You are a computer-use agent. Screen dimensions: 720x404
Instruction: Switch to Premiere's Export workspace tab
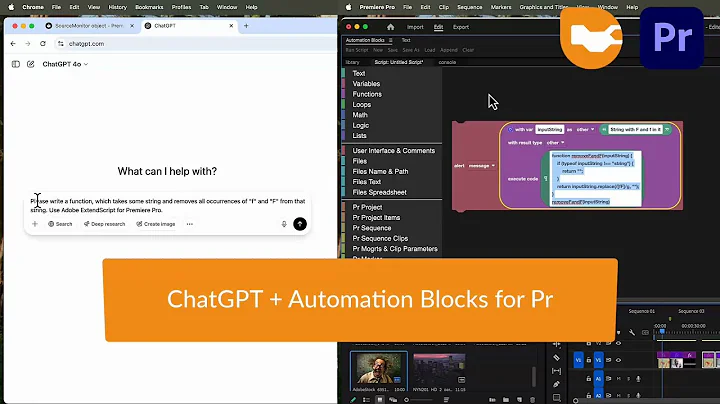[x=461, y=27]
